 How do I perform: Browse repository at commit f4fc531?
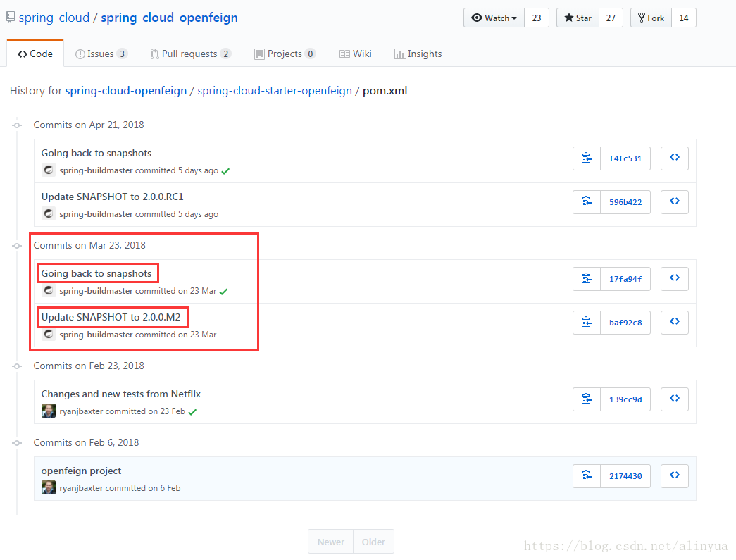[x=675, y=158]
